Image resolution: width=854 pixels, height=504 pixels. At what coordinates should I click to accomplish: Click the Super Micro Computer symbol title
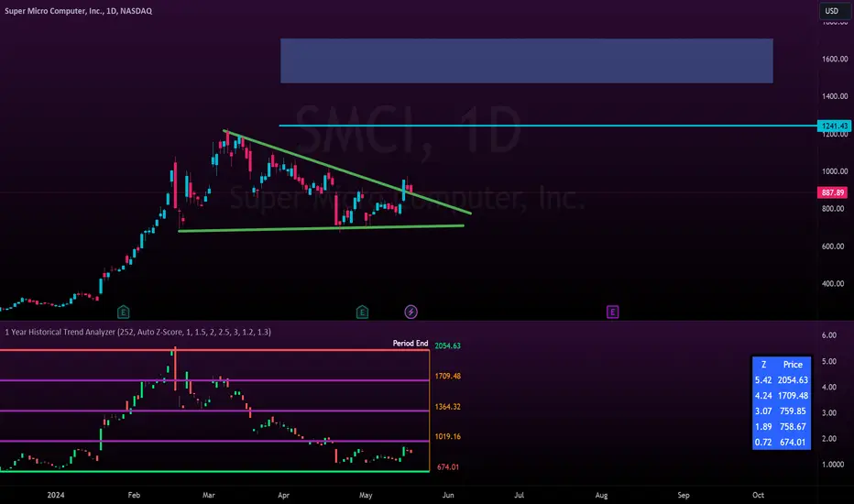pos(79,11)
